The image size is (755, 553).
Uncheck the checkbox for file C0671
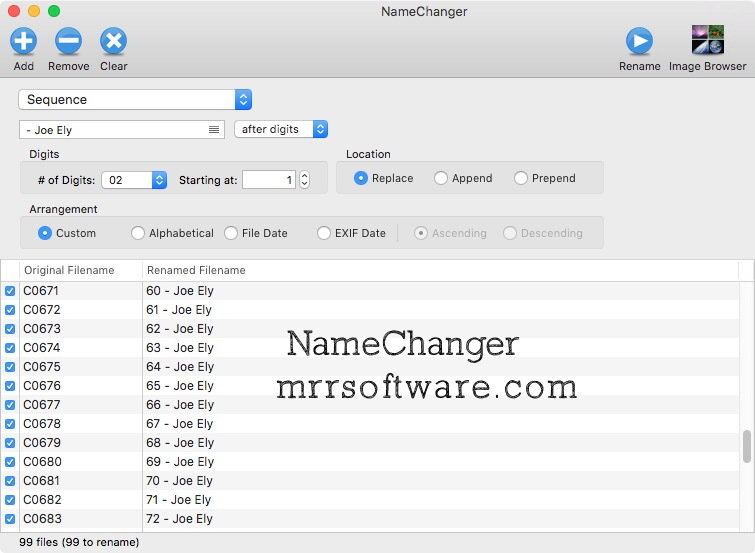click(10, 291)
